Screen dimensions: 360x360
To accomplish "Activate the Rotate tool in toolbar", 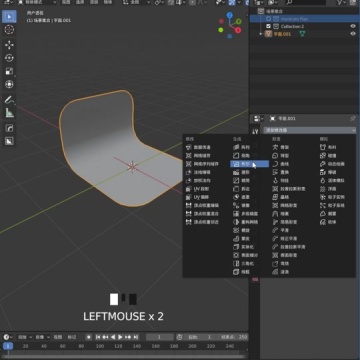I will tap(9, 58).
